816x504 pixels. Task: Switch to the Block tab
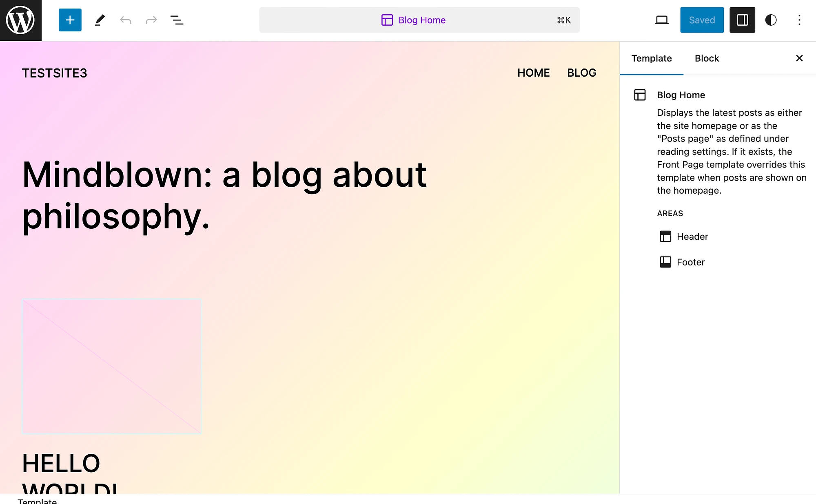coord(706,57)
